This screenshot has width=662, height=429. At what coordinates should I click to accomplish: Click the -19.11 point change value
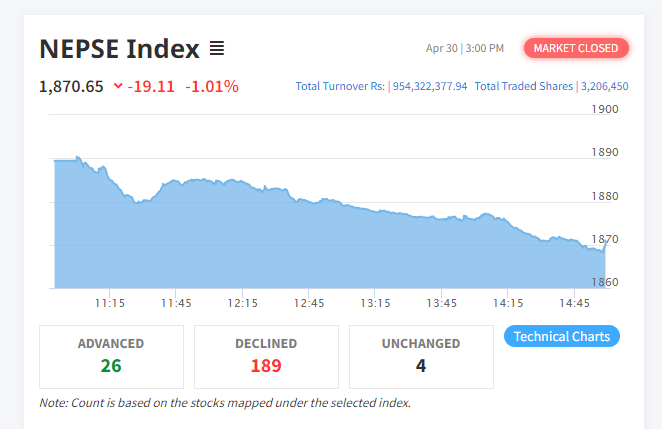point(153,86)
